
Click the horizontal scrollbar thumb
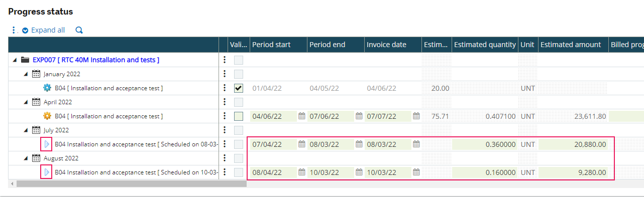[131, 183]
